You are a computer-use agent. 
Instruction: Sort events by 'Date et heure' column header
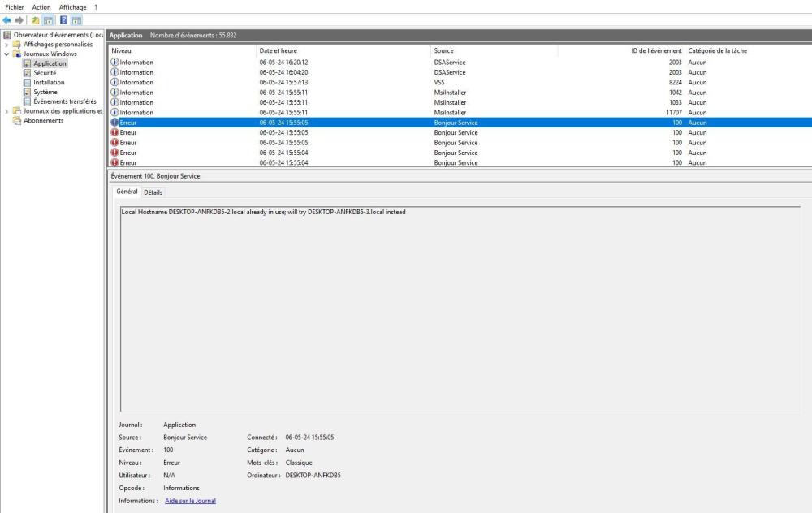pyautogui.click(x=279, y=50)
